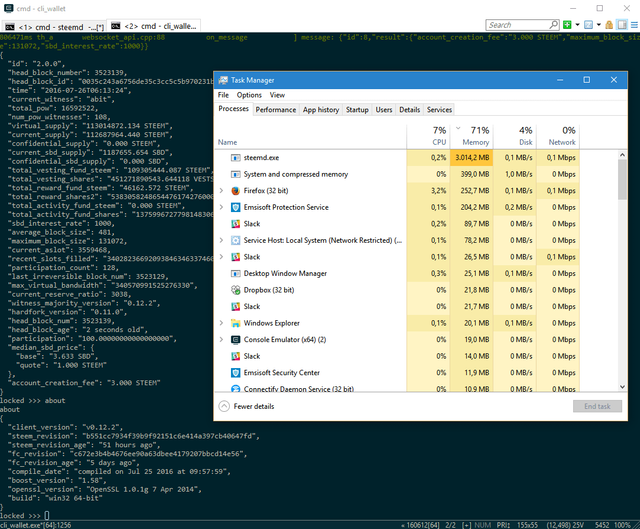
Task: Click Slack icon in the 21,7 MB row
Action: [236, 307]
